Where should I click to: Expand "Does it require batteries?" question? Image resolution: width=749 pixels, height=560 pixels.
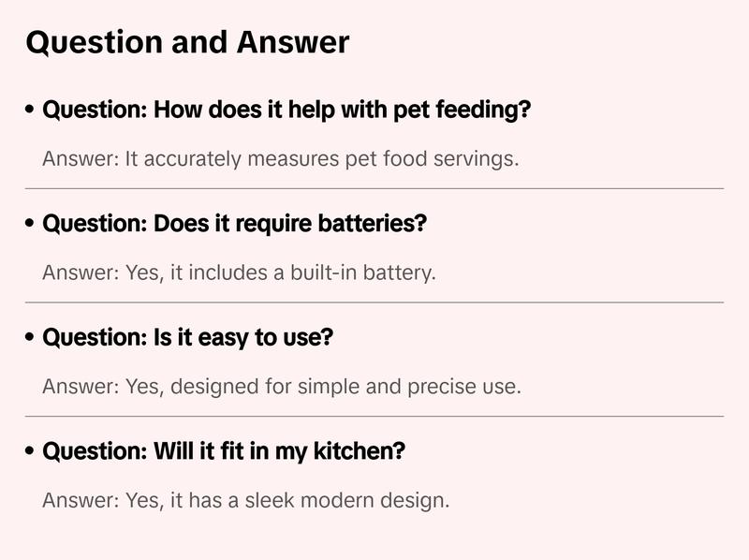[234, 225]
